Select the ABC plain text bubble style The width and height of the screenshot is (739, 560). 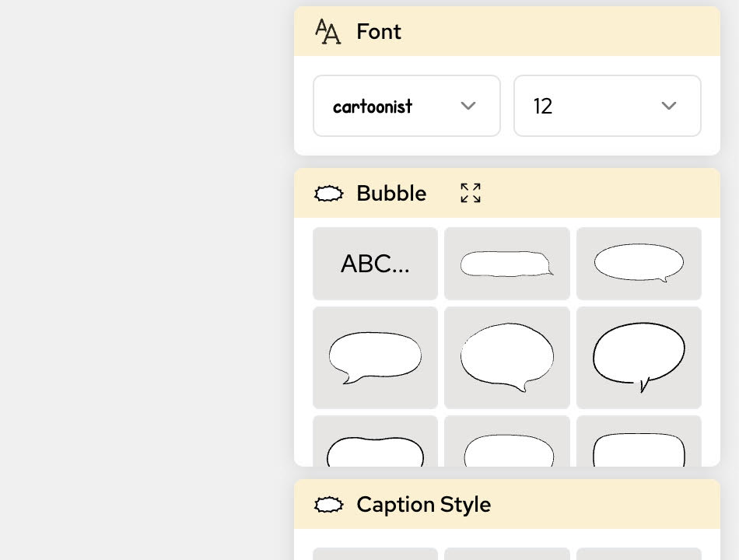[x=375, y=263]
